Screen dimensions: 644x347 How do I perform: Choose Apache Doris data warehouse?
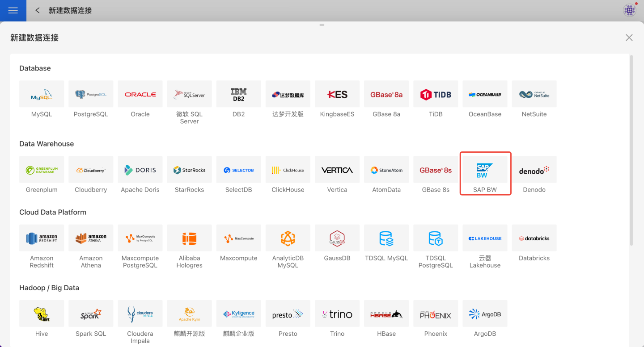coord(140,170)
